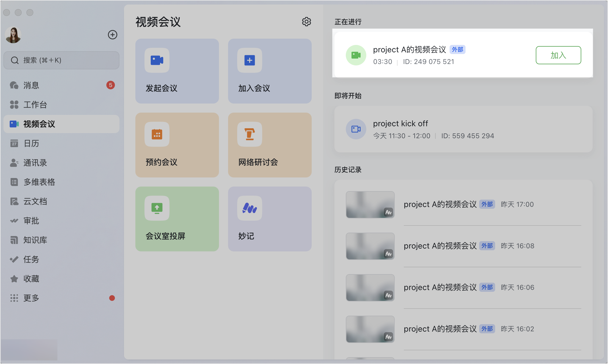The height and width of the screenshot is (364, 608).
Task: Click the 历史记录 section heading
Action: click(348, 170)
